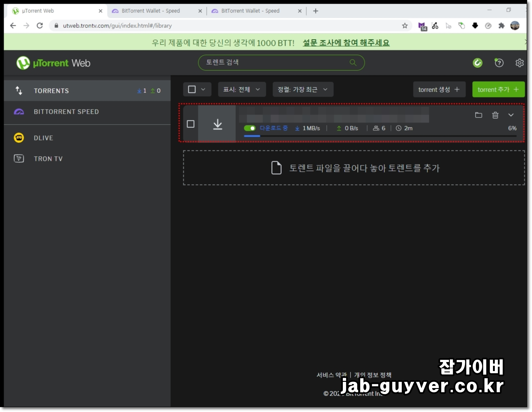Click the 다운로드 중 status text
This screenshot has width=532, height=412.
274,128
